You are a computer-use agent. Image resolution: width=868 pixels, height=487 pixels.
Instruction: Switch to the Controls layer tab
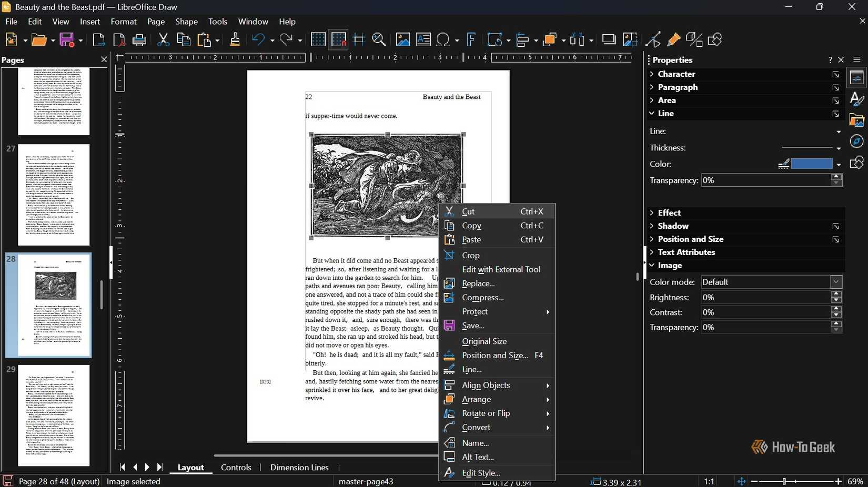[236, 468]
